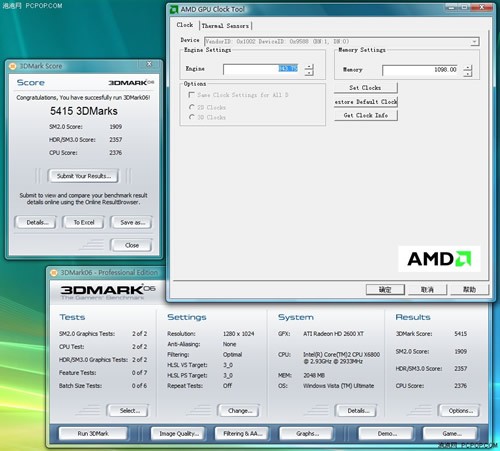Switch to the Thermal Sensors tab
This screenshot has height=451, width=500.
(225, 26)
